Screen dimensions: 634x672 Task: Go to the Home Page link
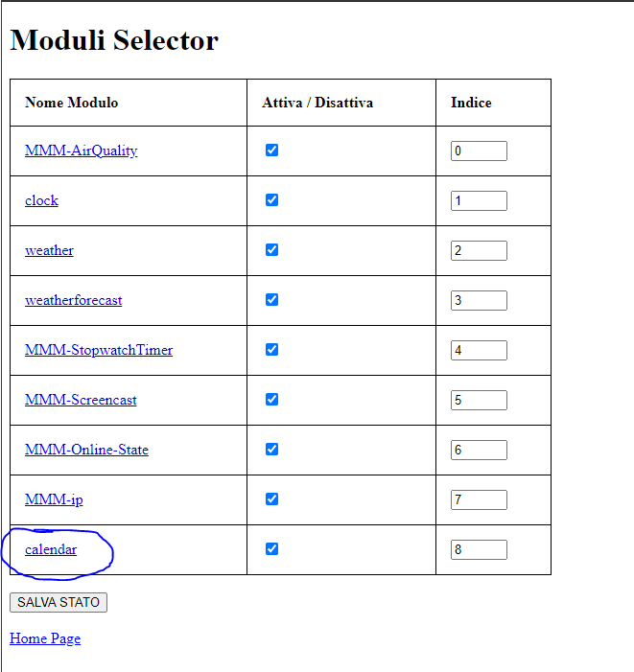tap(45, 638)
